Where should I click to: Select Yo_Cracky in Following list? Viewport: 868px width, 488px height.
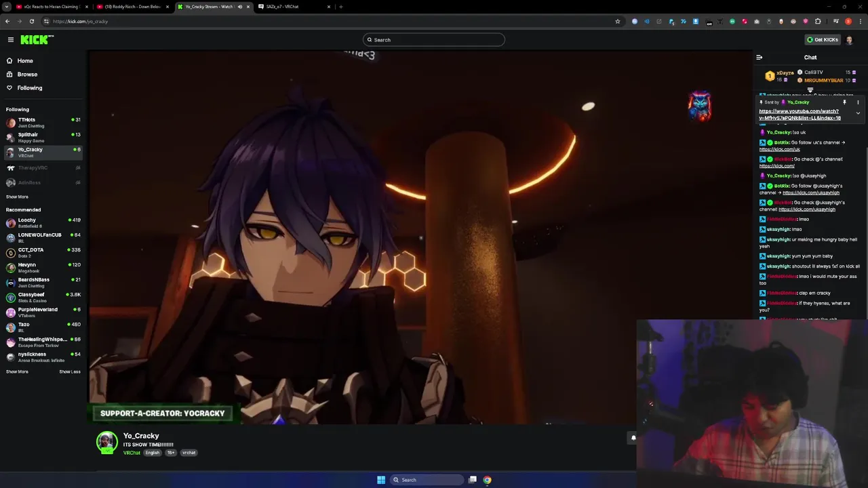43,152
